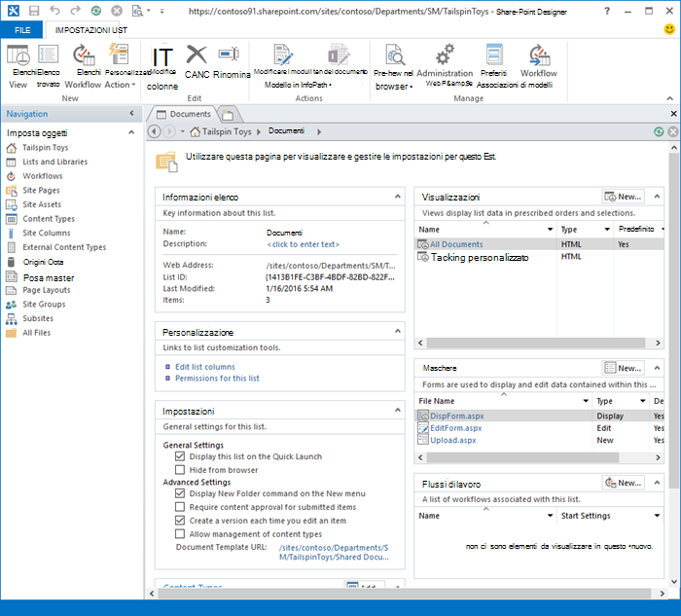Click the Undo arrow in title bar
The height and width of the screenshot is (616, 681).
click(x=54, y=11)
